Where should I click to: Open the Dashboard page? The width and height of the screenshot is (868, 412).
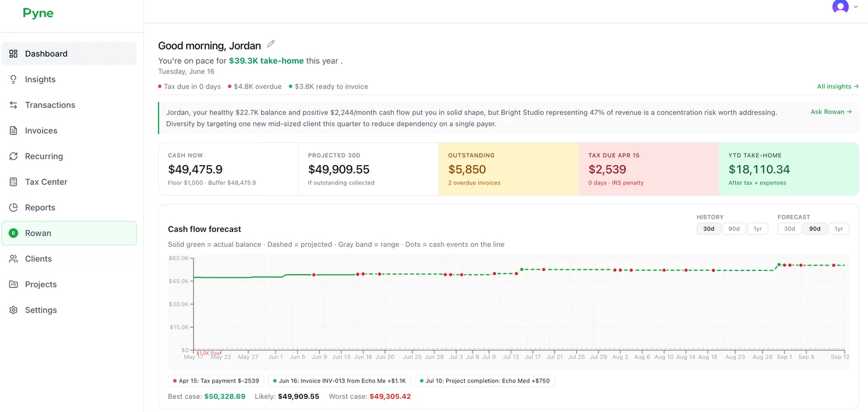pyautogui.click(x=69, y=54)
